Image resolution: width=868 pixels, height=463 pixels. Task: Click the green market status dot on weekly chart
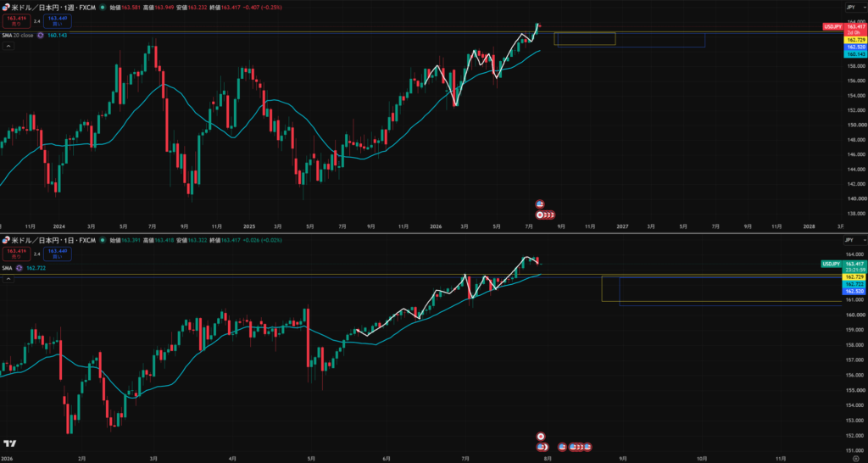103,8
